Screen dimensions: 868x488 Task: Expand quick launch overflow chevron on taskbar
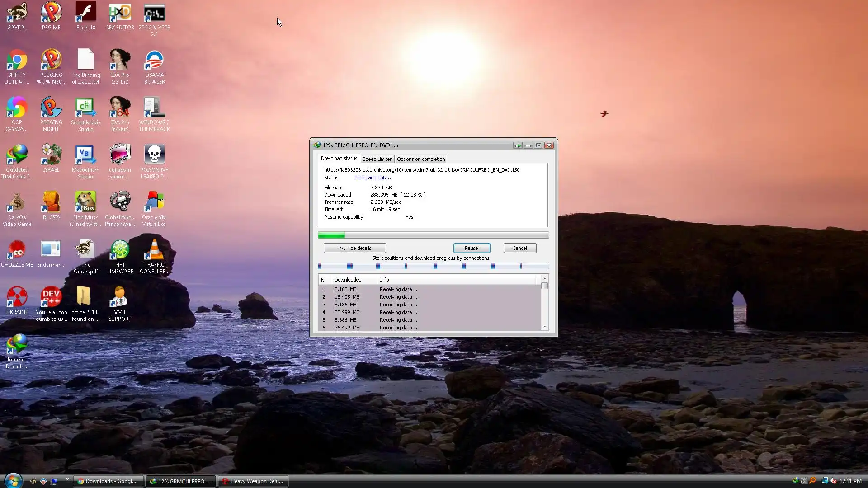point(67,479)
